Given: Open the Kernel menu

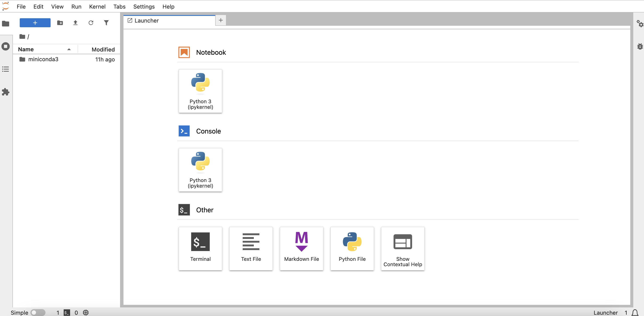Looking at the screenshot, I should [x=97, y=6].
